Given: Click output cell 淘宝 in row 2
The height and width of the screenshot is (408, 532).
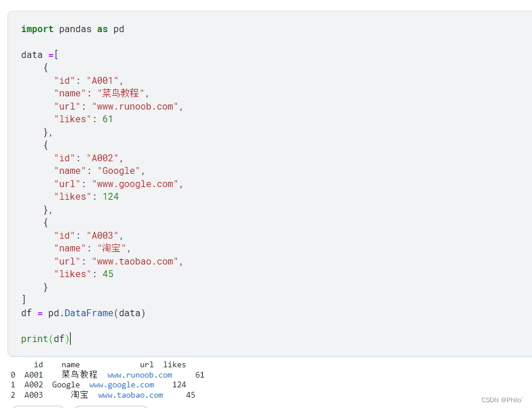Looking at the screenshot, I should [79, 395].
